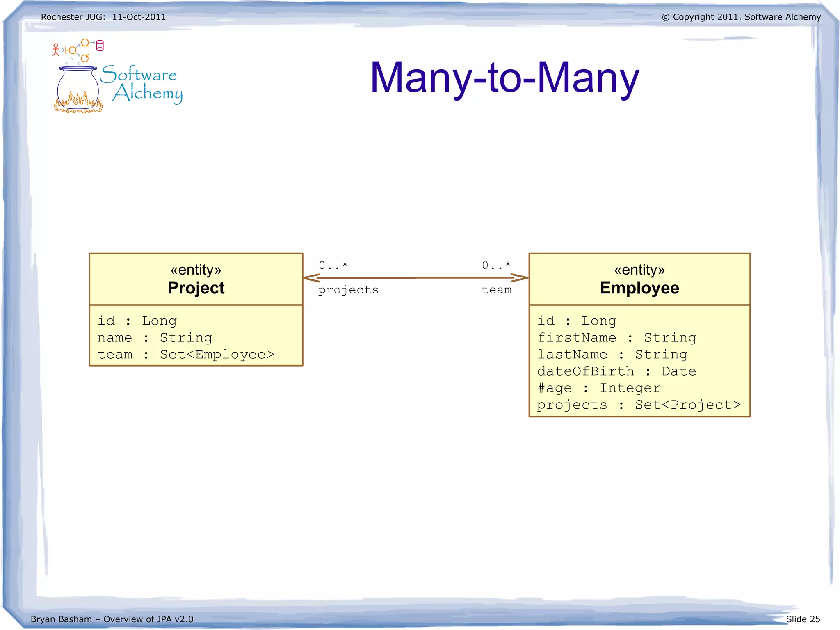
Task: Click the Software Alchemy script text logo
Action: click(x=142, y=84)
